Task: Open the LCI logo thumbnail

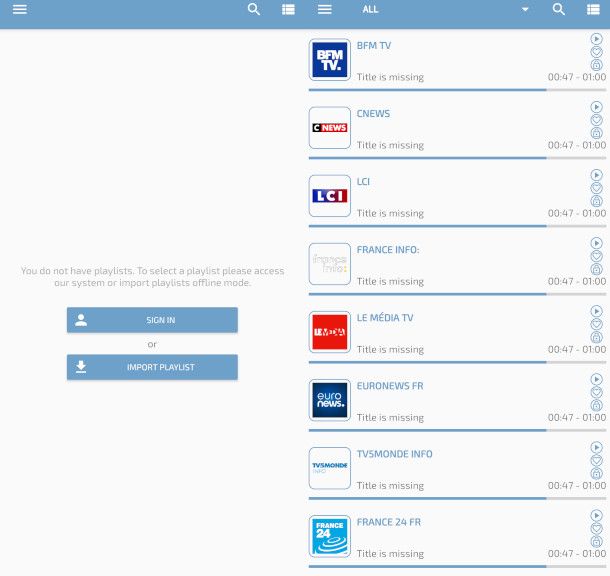Action: [330, 196]
